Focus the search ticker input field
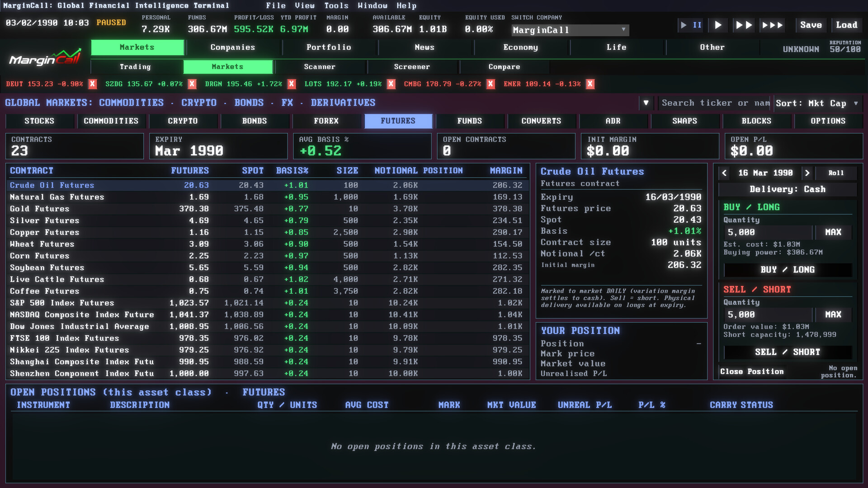Screen dimensions: 868x488 (x=715, y=103)
